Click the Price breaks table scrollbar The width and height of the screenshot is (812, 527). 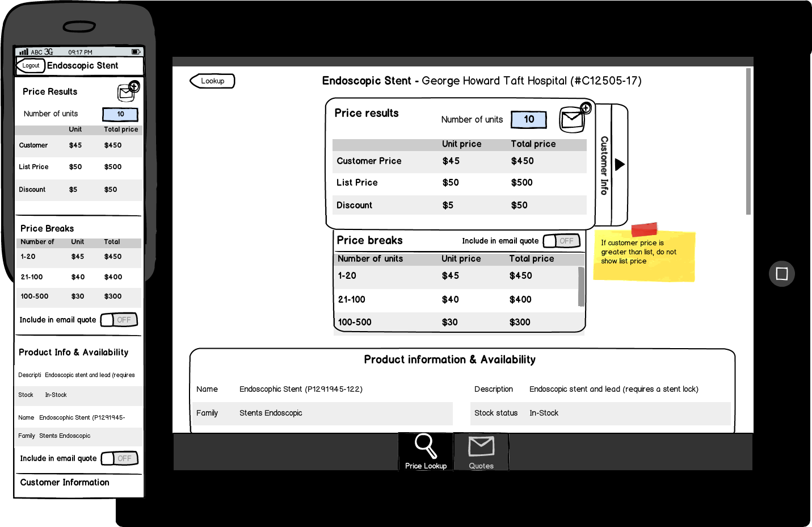tap(581, 287)
